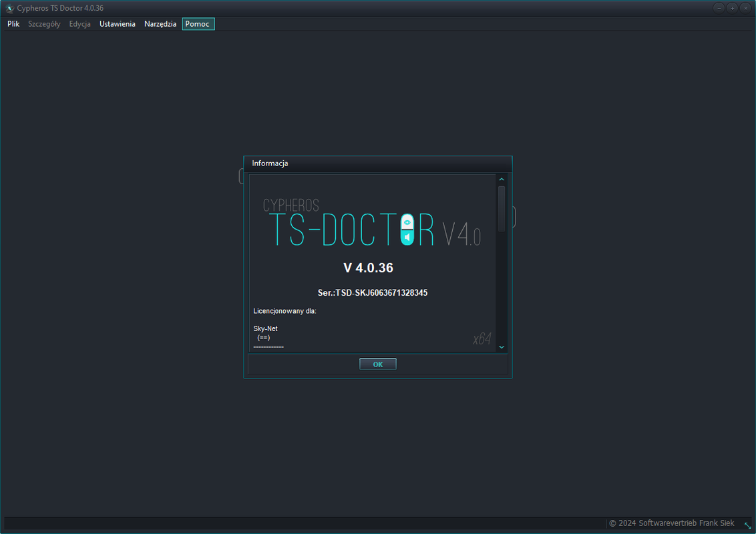Image resolution: width=756 pixels, height=534 pixels.
Task: Click the TS-Doctor pill logo icon
Action: point(407,230)
